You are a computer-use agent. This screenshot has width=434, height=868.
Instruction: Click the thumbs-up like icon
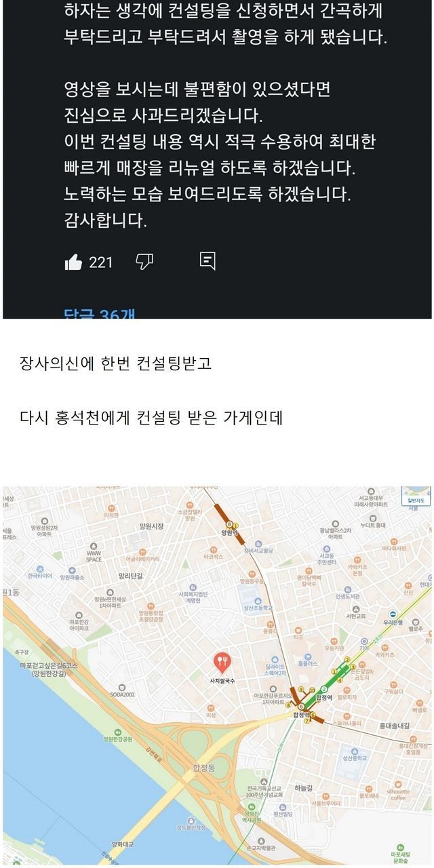coord(73,262)
